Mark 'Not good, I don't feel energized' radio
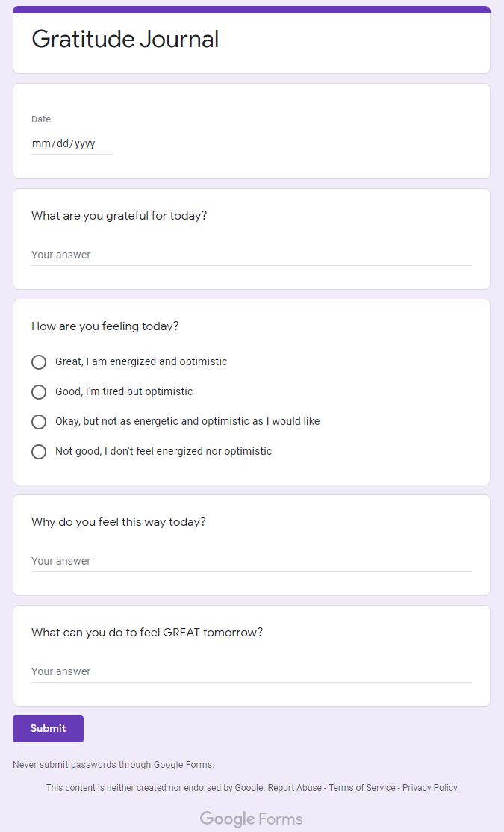The image size is (504, 832). click(x=39, y=452)
